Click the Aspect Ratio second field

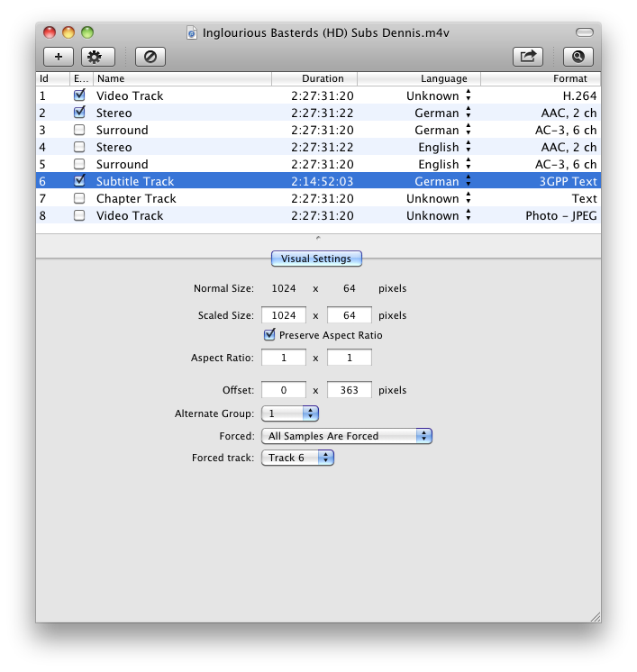[350, 358]
